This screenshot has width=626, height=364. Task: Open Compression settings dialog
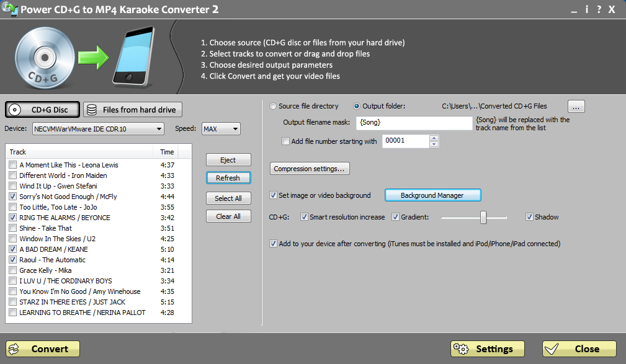click(x=310, y=169)
